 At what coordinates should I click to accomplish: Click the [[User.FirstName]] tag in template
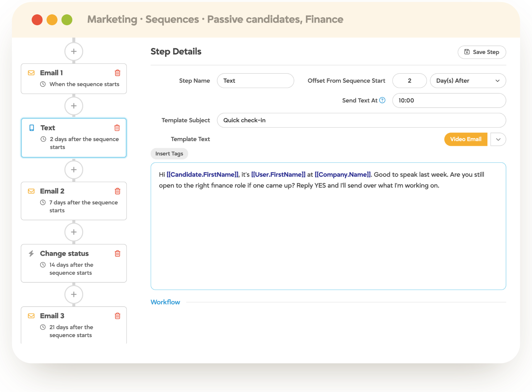[x=278, y=175]
